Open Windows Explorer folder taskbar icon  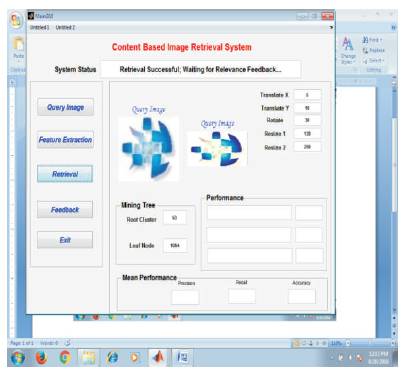[x=88, y=358]
